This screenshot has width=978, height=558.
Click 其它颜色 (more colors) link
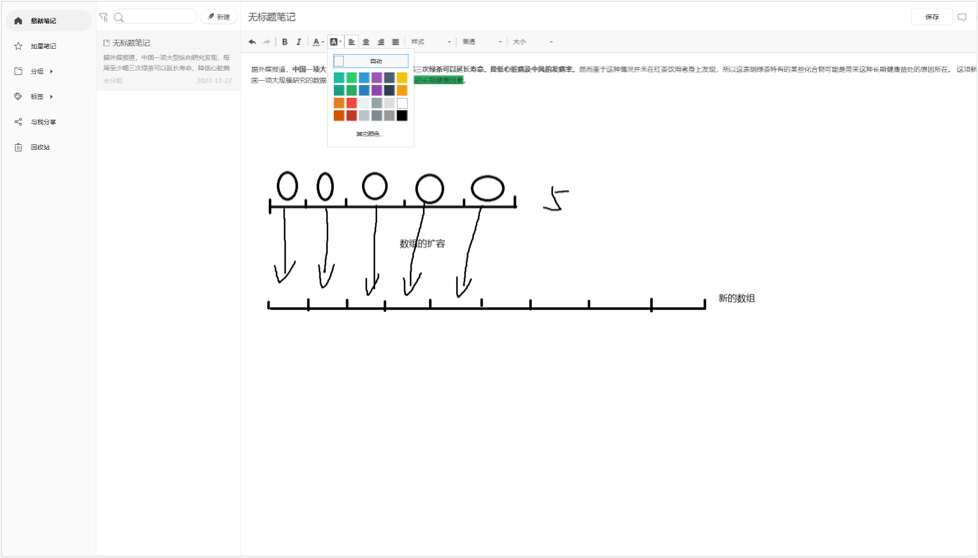(x=369, y=134)
